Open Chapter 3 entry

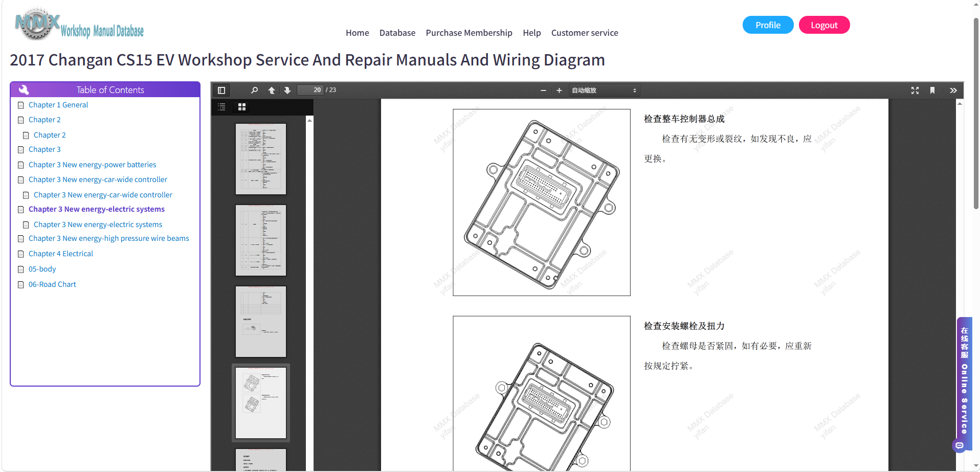point(44,149)
